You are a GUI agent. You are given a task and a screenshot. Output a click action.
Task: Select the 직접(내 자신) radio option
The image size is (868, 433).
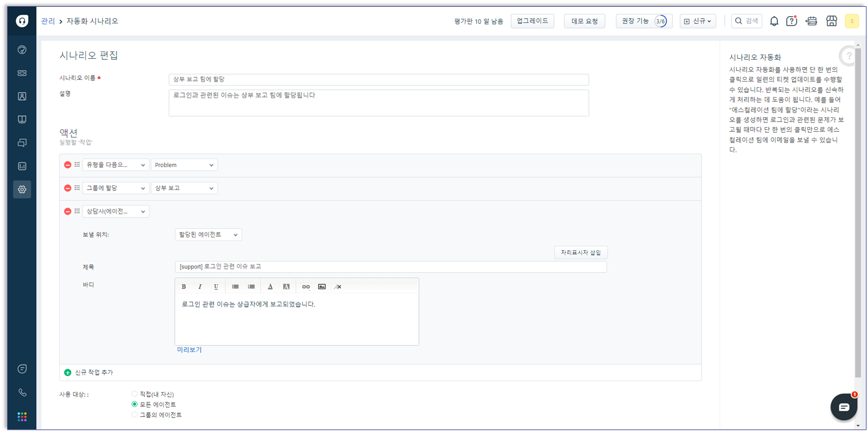(x=134, y=394)
